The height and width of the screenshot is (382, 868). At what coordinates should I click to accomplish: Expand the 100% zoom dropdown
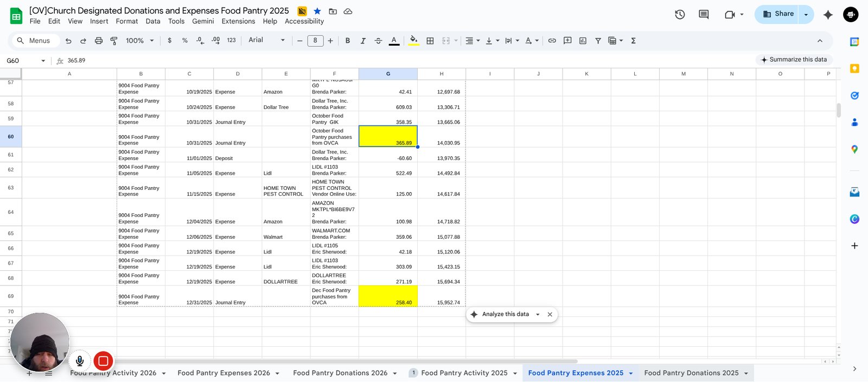(x=140, y=41)
